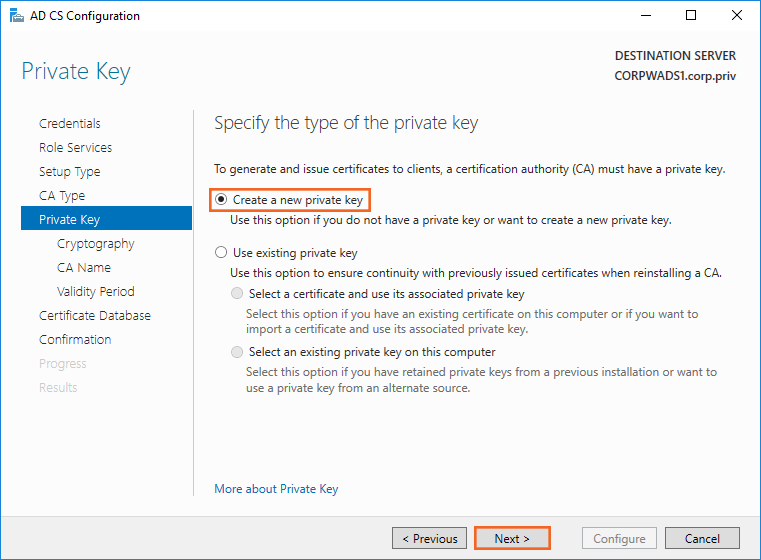This screenshot has height=560, width=761.
Task: Open More about Private Key link
Action: point(276,489)
